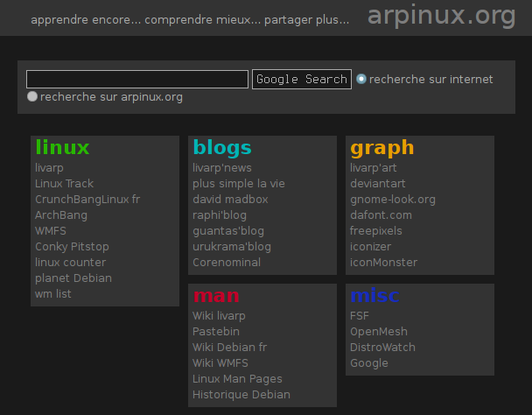
Task: Visit iconMonster link
Action: 383,263
